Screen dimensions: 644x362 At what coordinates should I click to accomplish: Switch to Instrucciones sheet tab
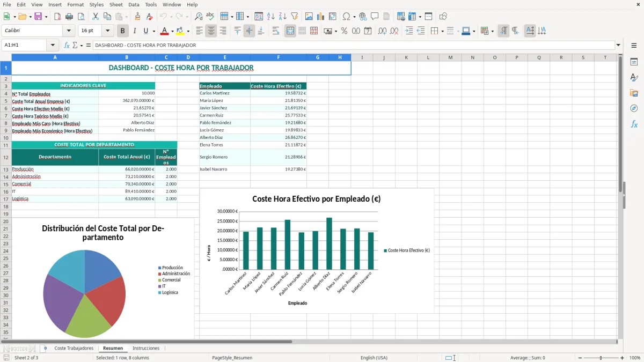[146, 348]
